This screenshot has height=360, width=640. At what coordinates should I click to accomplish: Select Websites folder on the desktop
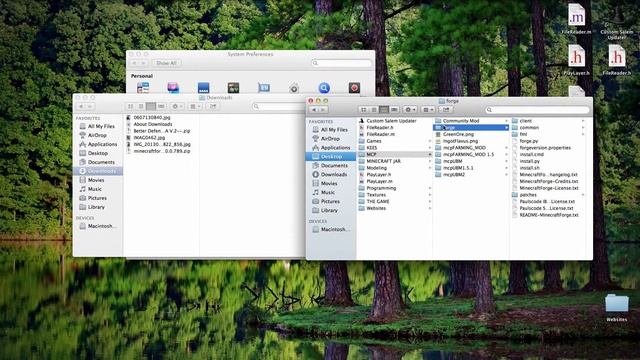(x=617, y=307)
